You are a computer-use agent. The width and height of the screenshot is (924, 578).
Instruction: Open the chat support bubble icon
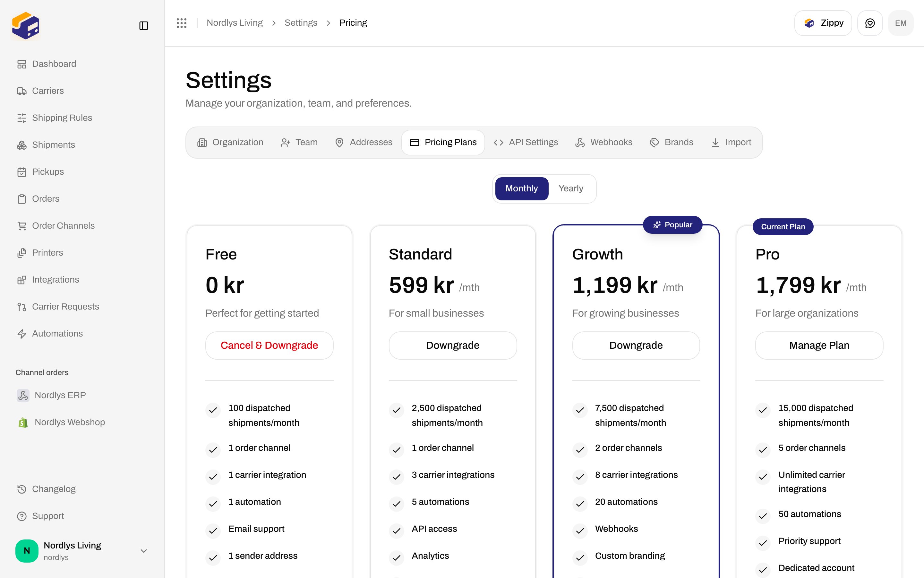[x=870, y=23]
